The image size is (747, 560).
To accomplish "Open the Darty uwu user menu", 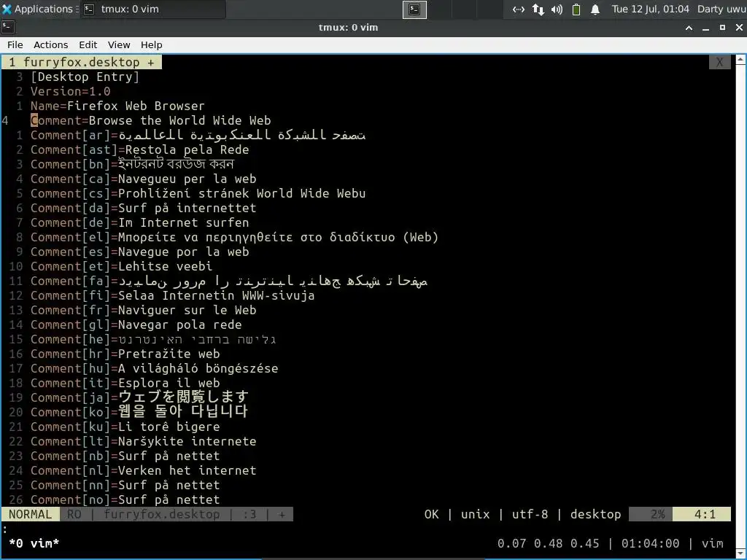I will [721, 9].
